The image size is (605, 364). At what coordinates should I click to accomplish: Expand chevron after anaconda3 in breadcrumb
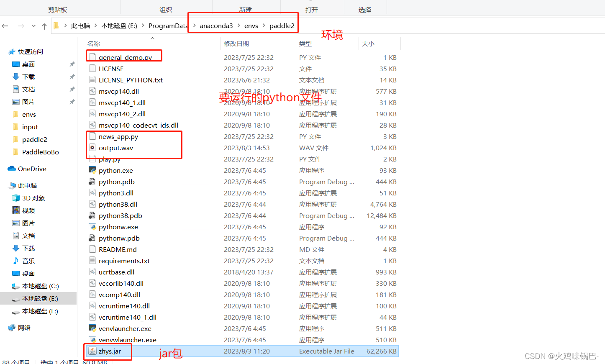239,26
